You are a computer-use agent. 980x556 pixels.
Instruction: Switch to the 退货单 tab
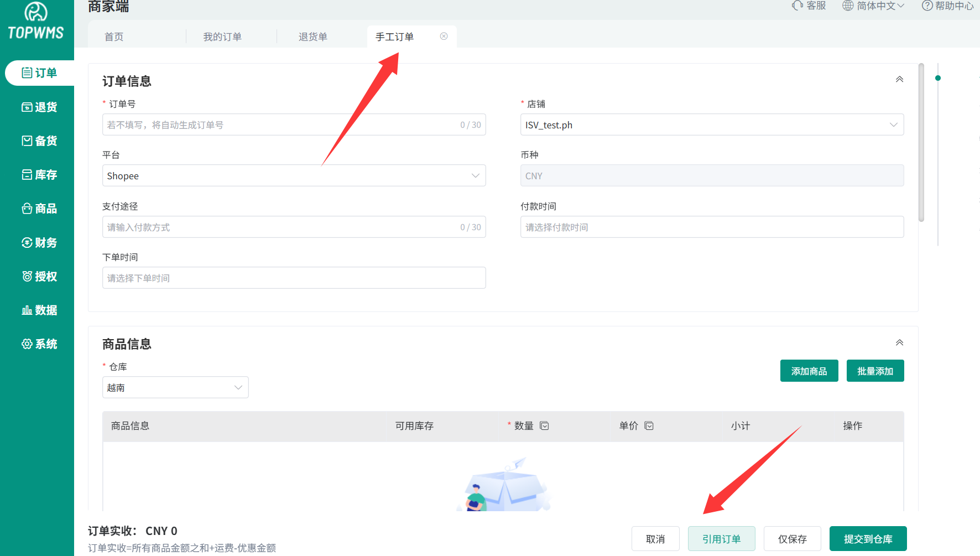point(313,37)
